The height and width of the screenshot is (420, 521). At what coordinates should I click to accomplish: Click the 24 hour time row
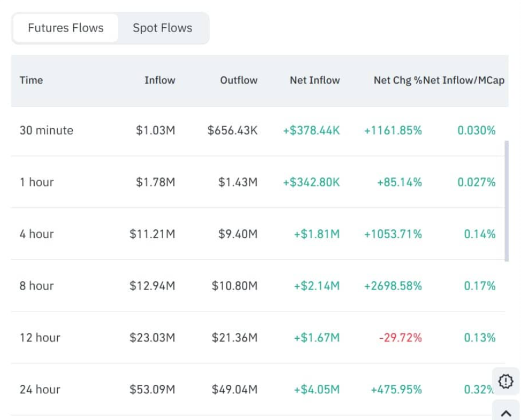[x=40, y=390]
